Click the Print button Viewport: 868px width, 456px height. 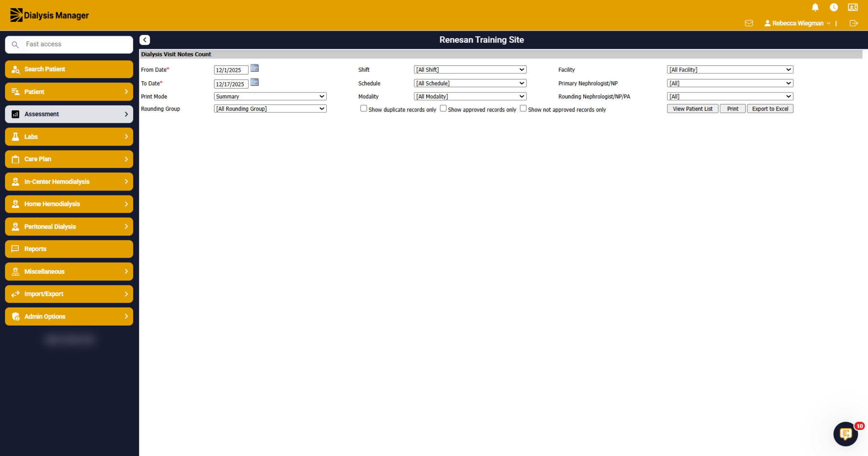coord(733,109)
